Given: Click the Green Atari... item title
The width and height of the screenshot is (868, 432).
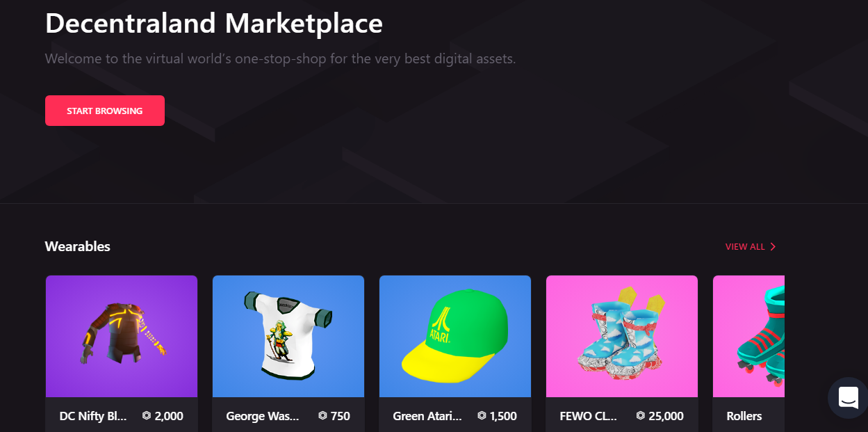Looking at the screenshot, I should (x=427, y=416).
